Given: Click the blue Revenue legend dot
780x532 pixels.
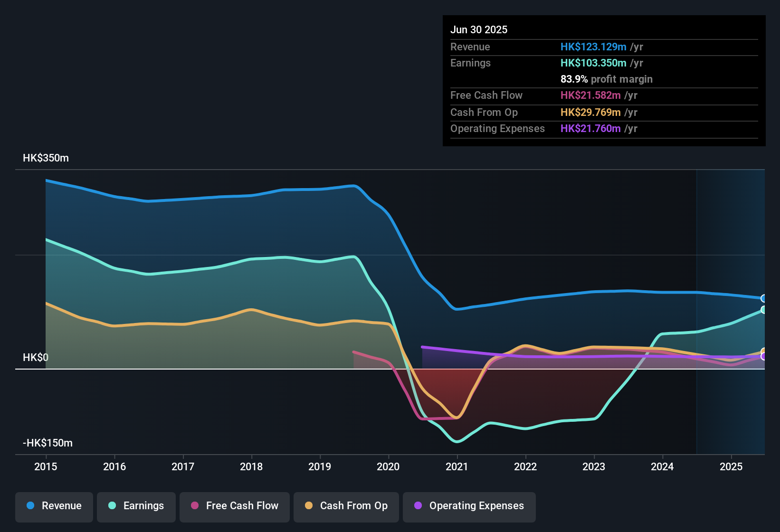Looking at the screenshot, I should pyautogui.click(x=30, y=506).
